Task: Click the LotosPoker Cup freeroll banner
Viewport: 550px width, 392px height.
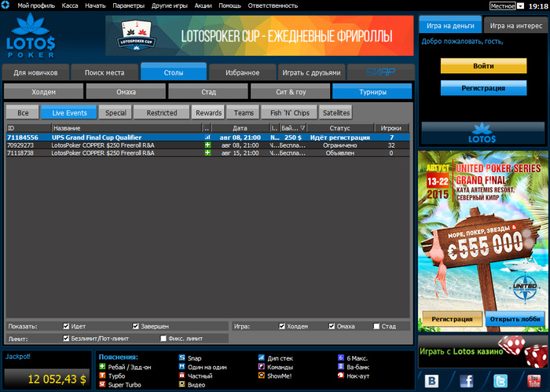Action: click(259, 35)
